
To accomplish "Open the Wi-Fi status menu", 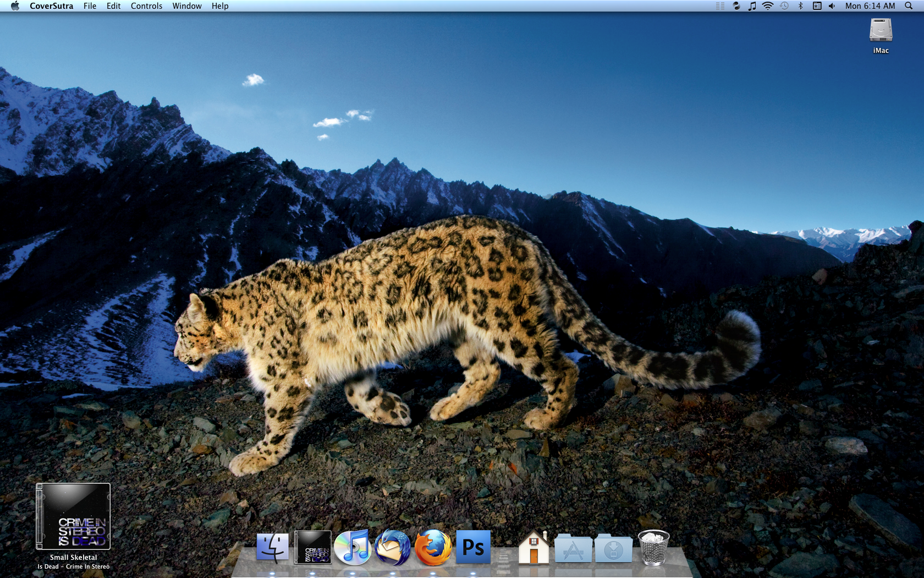I will pyautogui.click(x=768, y=6).
